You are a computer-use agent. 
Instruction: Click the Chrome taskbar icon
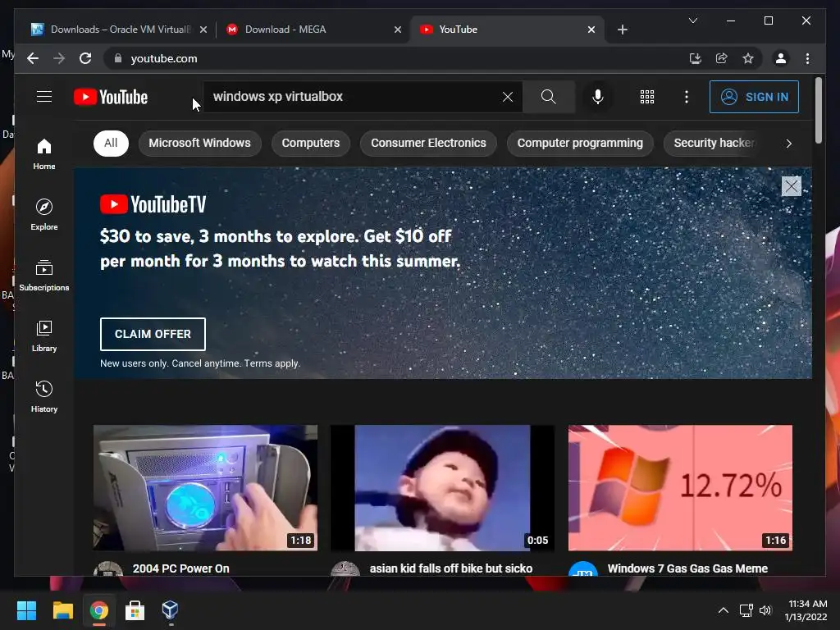click(x=99, y=610)
